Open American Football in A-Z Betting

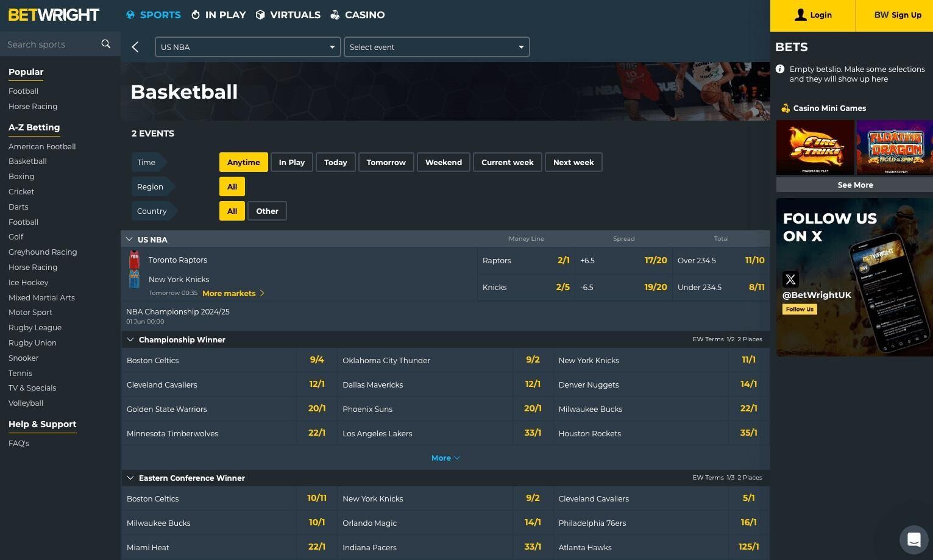click(x=42, y=146)
